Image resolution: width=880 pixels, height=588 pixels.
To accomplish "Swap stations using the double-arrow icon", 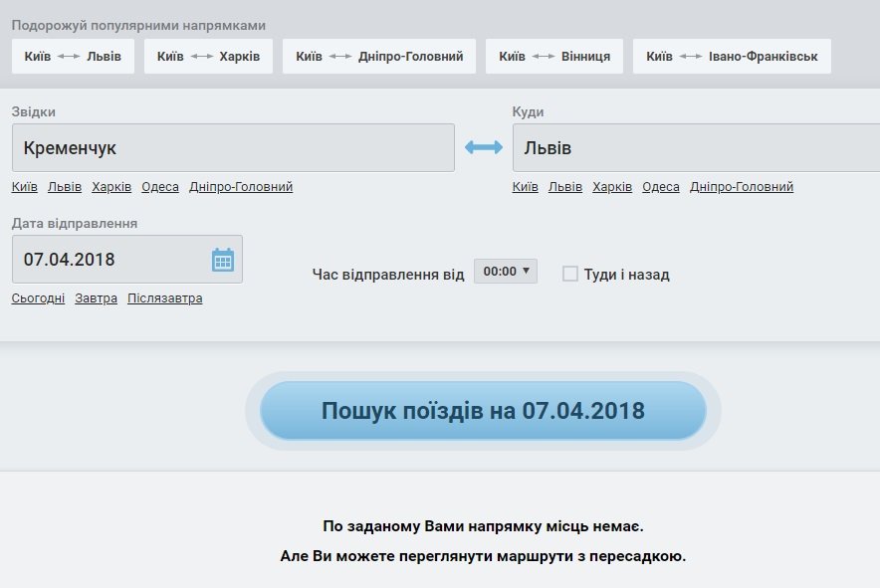I will (x=484, y=147).
